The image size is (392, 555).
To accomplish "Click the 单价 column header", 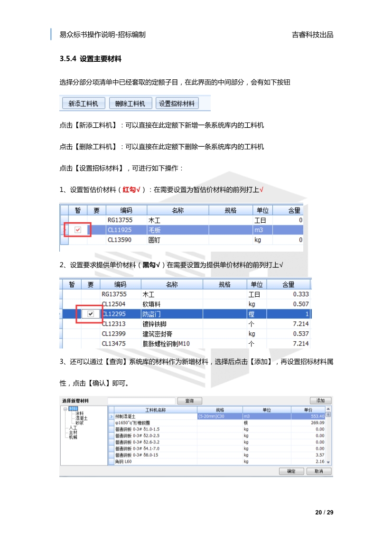I will click(308, 410).
